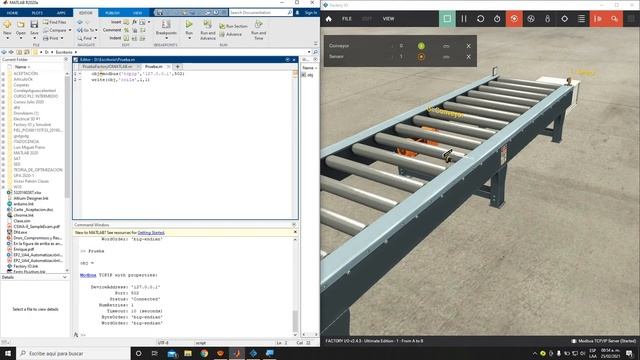Open the Breakpoints dropdown
The height and width of the screenshot is (360, 640).
click(166, 29)
